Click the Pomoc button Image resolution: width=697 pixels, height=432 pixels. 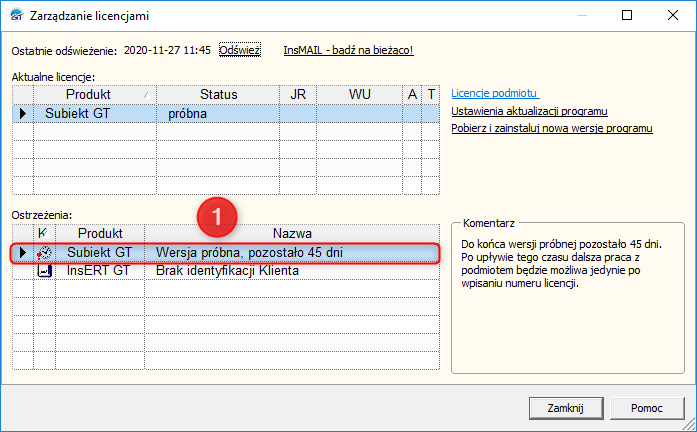(647, 408)
